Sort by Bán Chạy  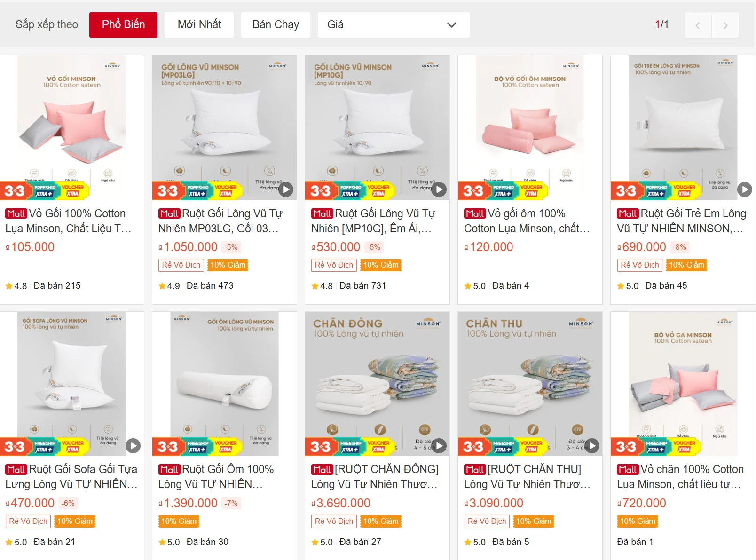coord(276,25)
